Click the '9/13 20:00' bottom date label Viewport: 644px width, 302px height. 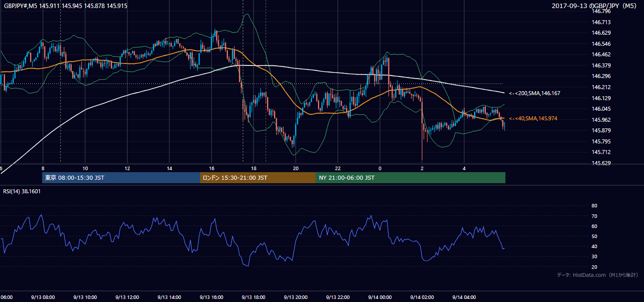(296, 297)
